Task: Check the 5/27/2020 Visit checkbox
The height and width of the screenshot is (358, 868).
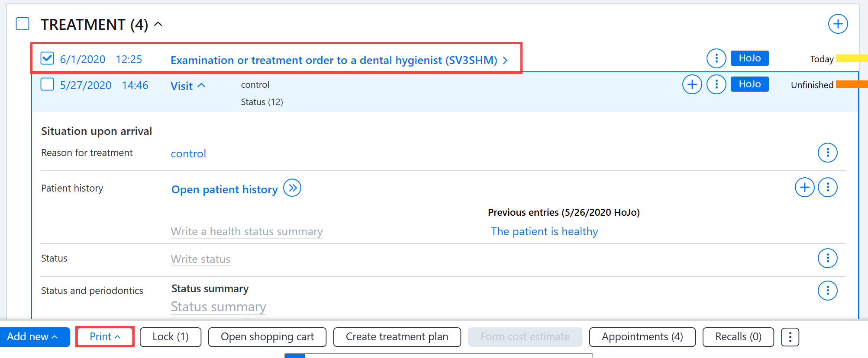Action: 47,84
